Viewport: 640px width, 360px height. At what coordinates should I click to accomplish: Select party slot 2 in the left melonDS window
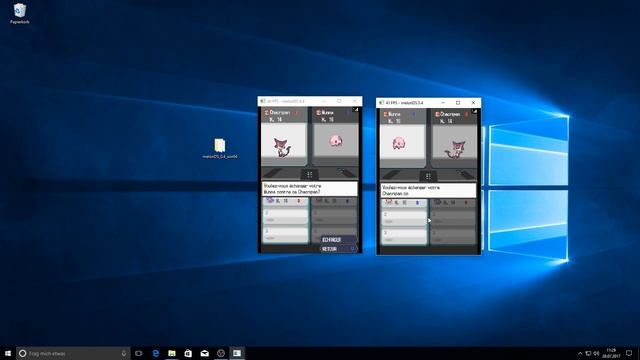[x=285, y=216]
